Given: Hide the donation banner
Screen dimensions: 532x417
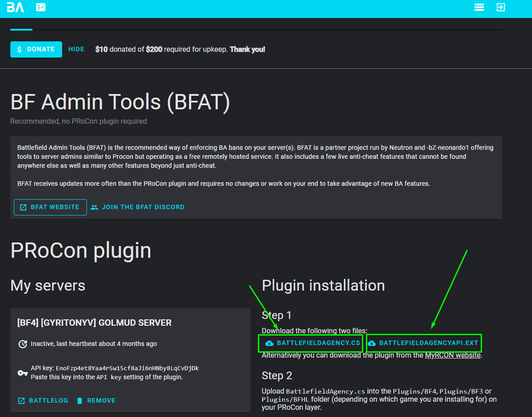Looking at the screenshot, I should pyautogui.click(x=76, y=49).
